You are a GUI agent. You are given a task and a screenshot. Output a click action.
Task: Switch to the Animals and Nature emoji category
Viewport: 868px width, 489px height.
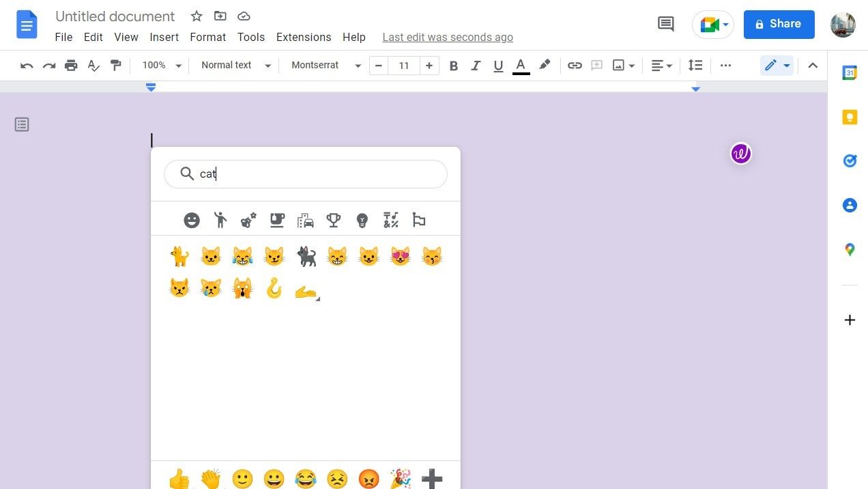(x=248, y=220)
